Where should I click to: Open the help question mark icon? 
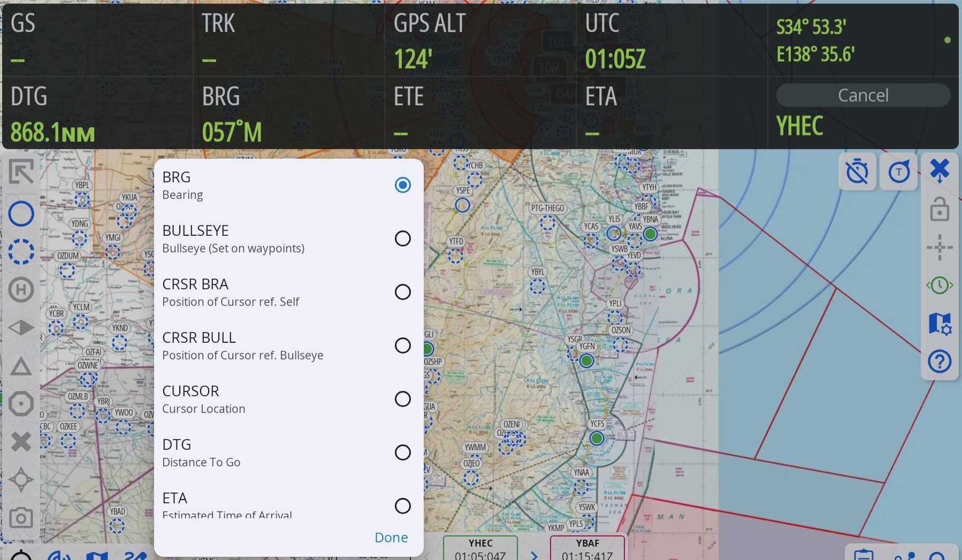pyautogui.click(x=940, y=362)
